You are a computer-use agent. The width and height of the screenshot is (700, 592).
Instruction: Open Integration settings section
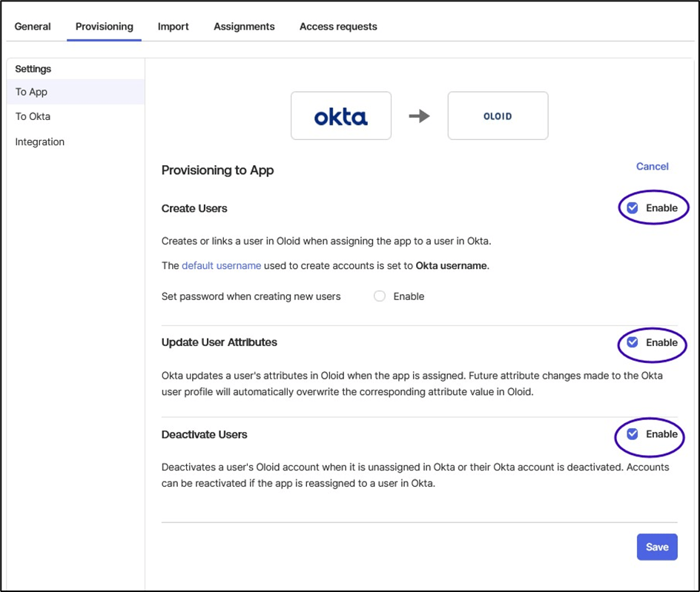[x=40, y=142]
